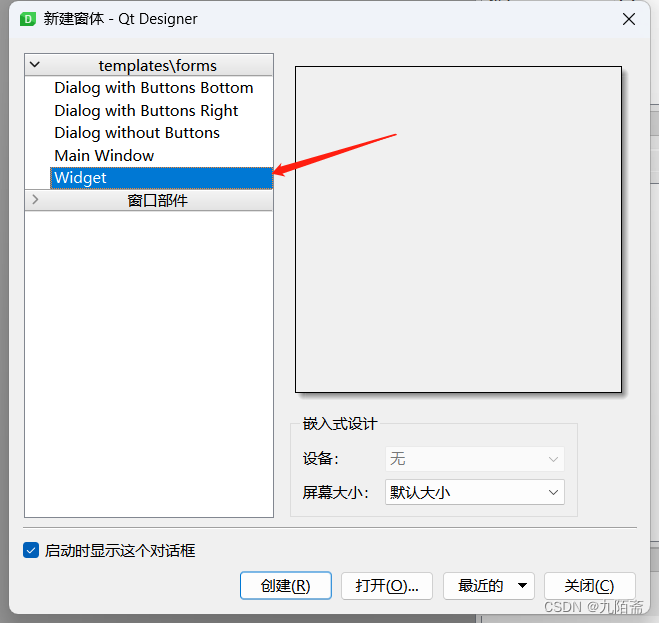Open the 屏幕大小 combo box
This screenshot has height=623, width=659.
point(474,492)
